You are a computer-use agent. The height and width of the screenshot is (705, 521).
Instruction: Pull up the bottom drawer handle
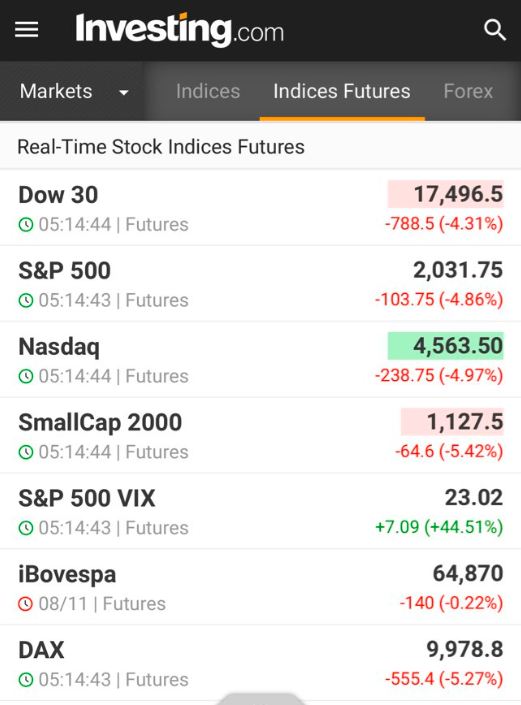(x=261, y=699)
